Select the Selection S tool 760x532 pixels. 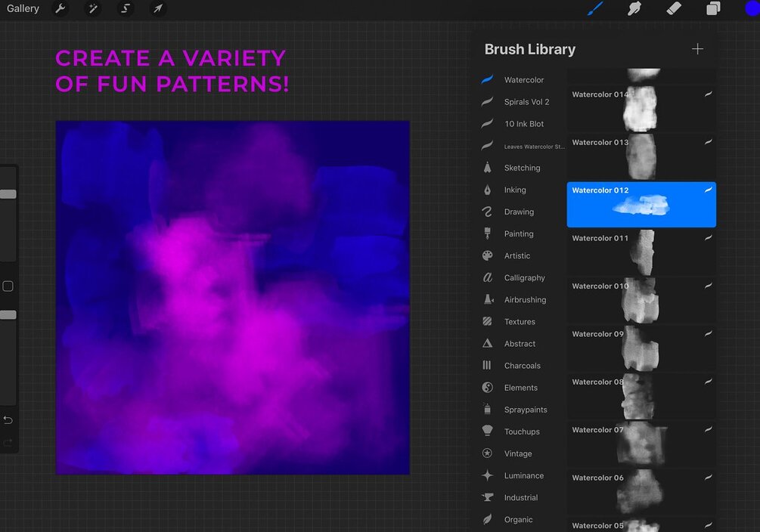[x=125, y=9]
